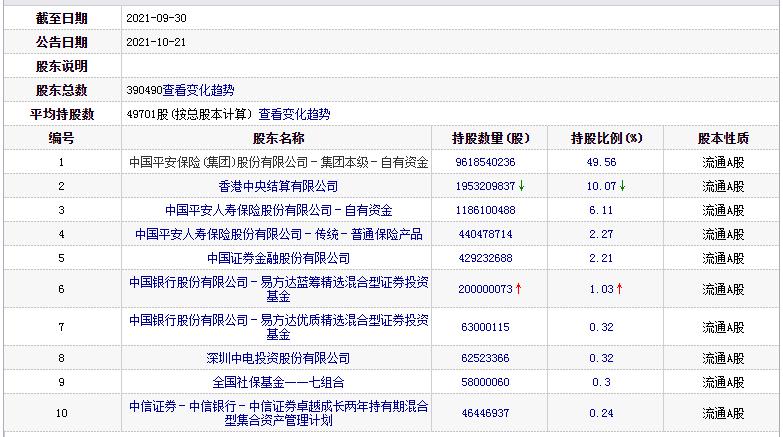Click row number 7 in 编号 column
The height and width of the screenshot is (437, 783).
tap(61, 327)
